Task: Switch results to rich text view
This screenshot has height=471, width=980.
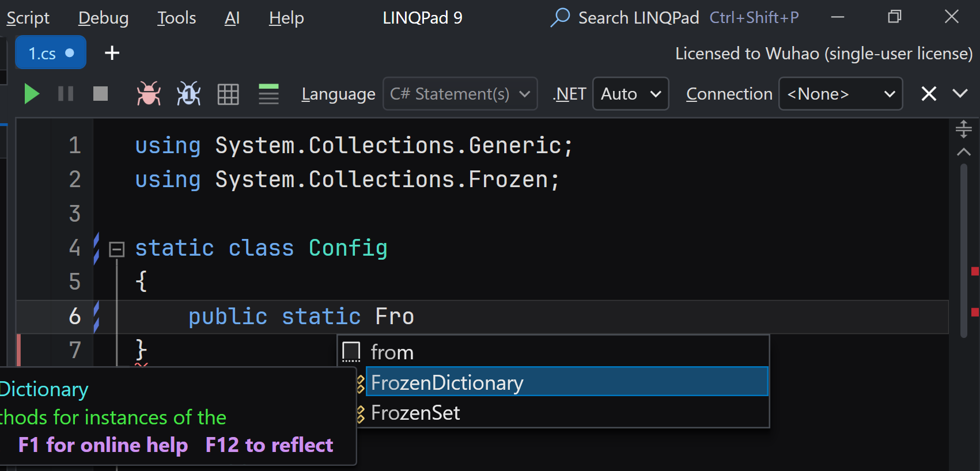Action: pos(268,94)
